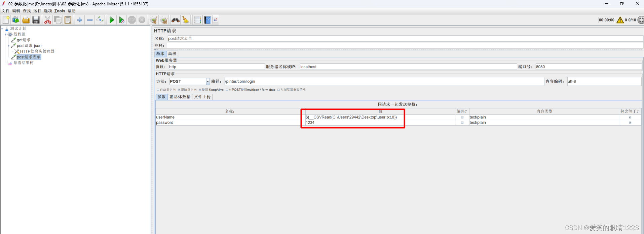
Task: Toggle the 使用 KeepAlive checkbox
Action: [200, 90]
